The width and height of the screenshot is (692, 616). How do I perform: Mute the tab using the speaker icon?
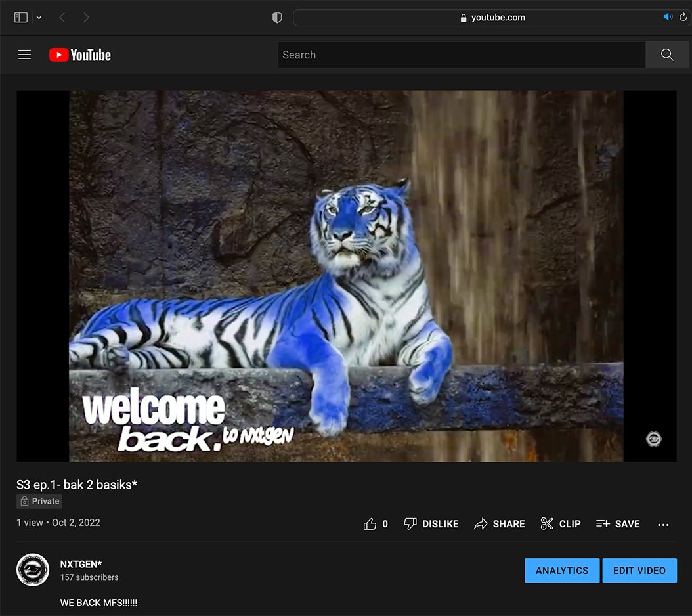tap(668, 17)
